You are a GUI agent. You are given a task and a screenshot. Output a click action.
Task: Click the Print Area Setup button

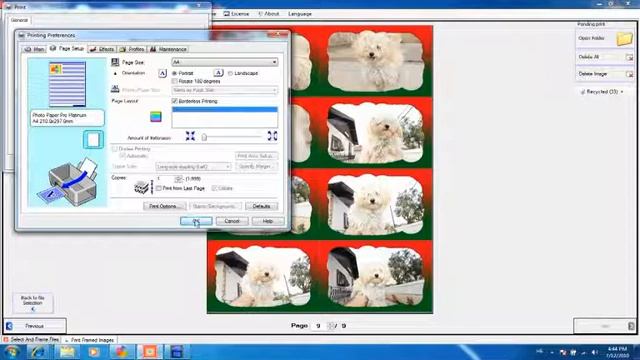(x=256, y=156)
